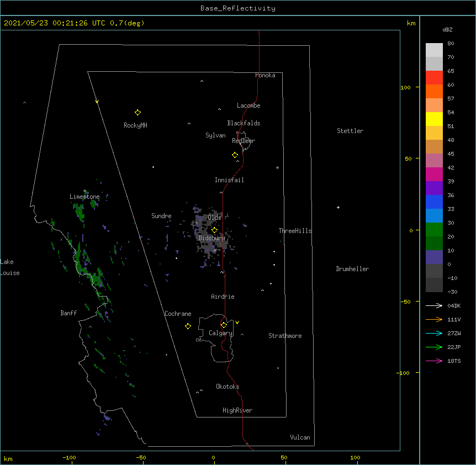
Task: Click the Calgary label
Action: tap(220, 333)
